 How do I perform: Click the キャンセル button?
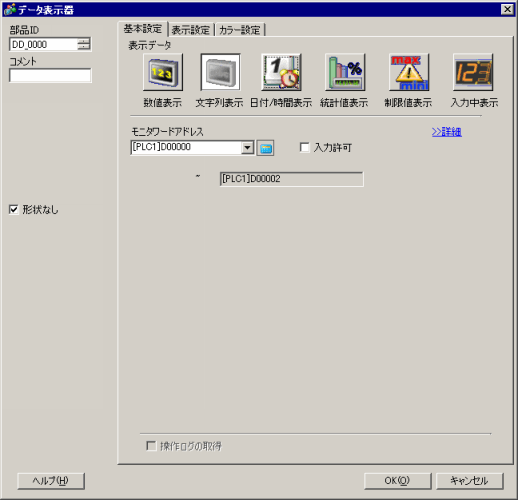click(469, 481)
